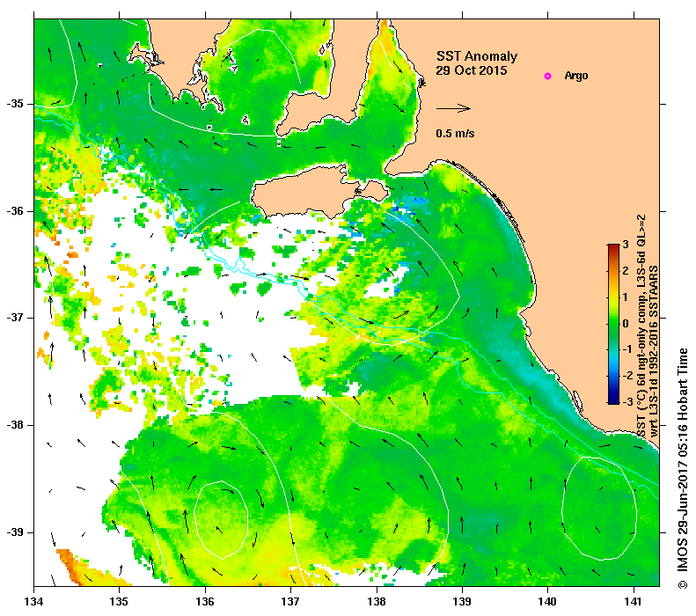The height and width of the screenshot is (616, 696).
Task: Click the dark red top of color bar
Action: coord(613,246)
